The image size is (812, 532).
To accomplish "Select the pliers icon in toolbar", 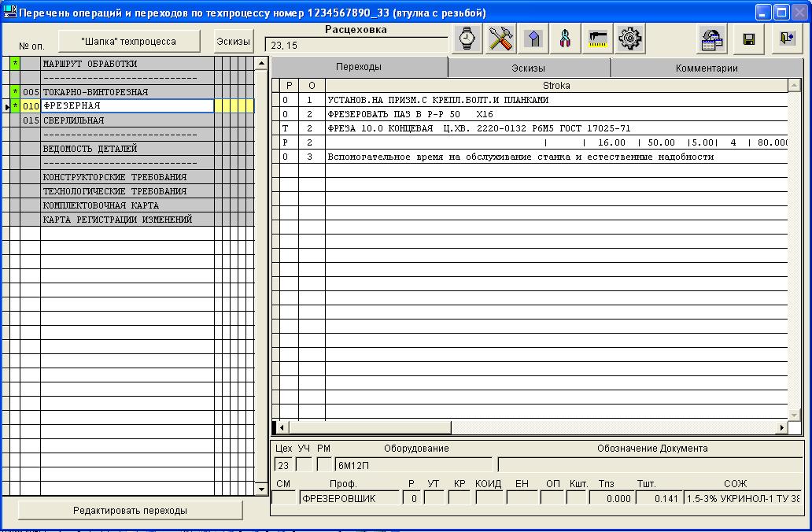I will [565, 39].
